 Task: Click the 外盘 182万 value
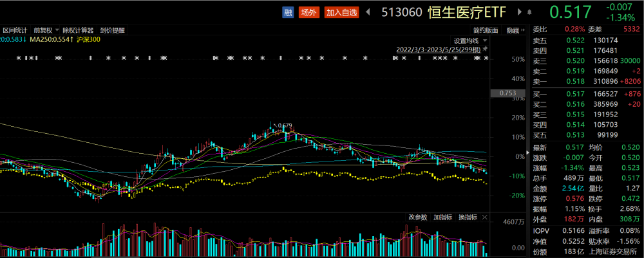(574, 220)
